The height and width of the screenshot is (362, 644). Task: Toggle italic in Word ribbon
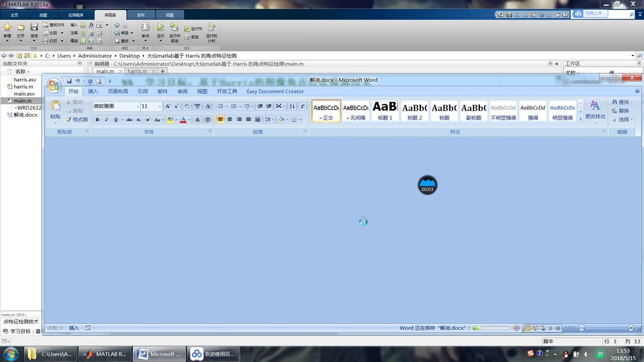point(106,120)
